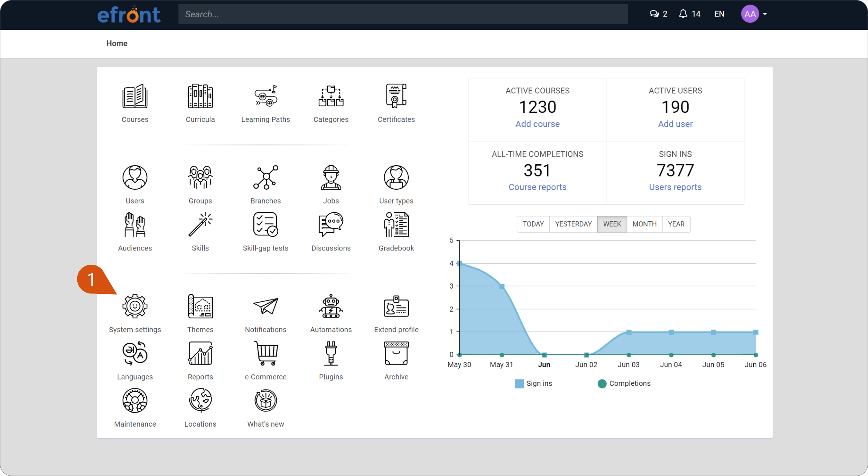Open messages chat bubble icon in header
Screen dimensions: 868x476
click(x=654, y=14)
